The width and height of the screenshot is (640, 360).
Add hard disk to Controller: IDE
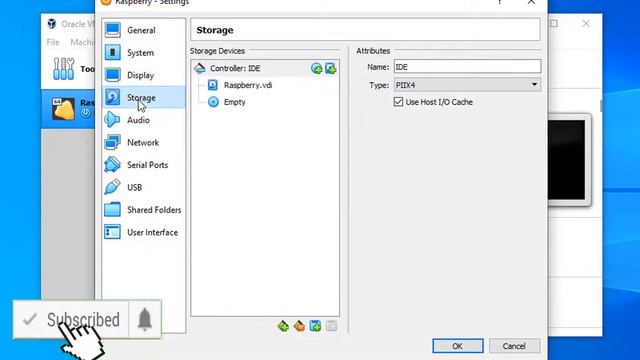coord(331,69)
